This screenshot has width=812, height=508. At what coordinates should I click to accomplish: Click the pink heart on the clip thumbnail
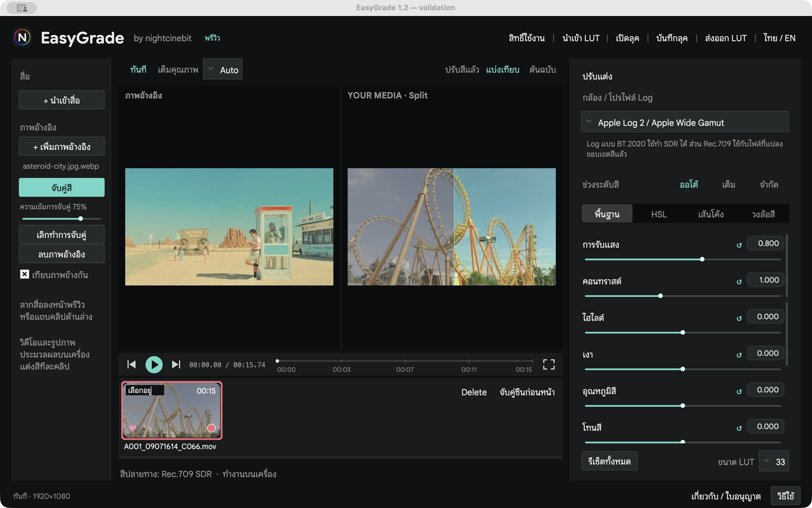[132, 428]
